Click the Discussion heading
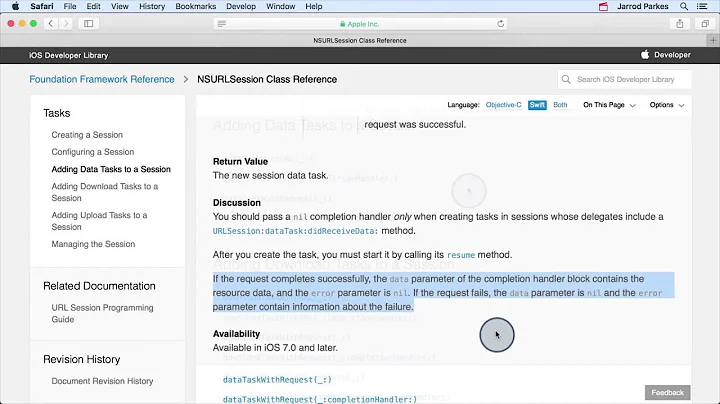720x404 pixels. tap(236, 203)
